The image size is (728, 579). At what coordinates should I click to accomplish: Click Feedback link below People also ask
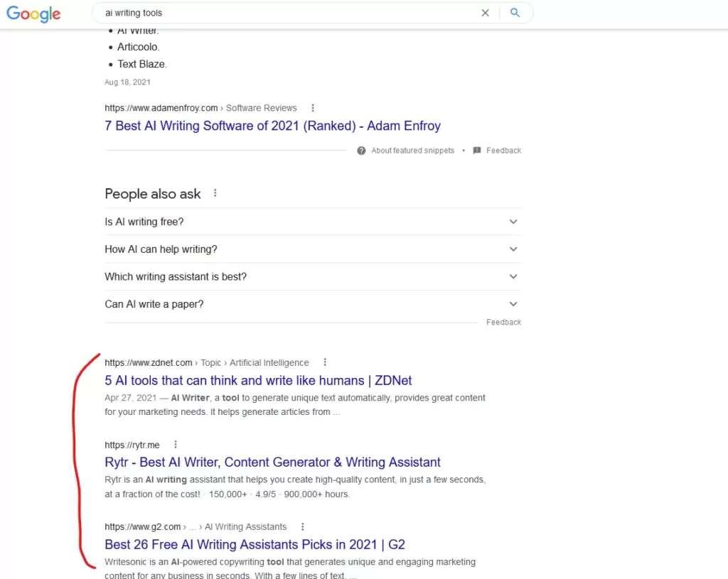pos(504,322)
